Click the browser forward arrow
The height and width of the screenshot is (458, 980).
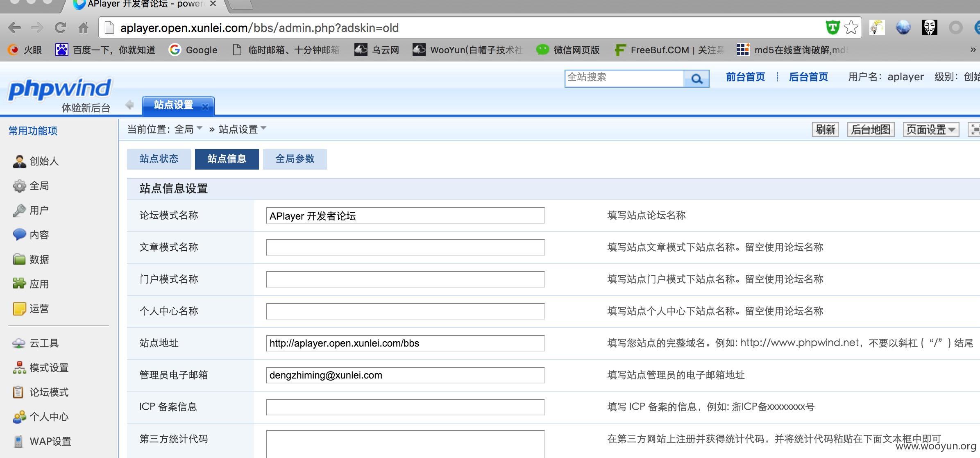tap(37, 28)
